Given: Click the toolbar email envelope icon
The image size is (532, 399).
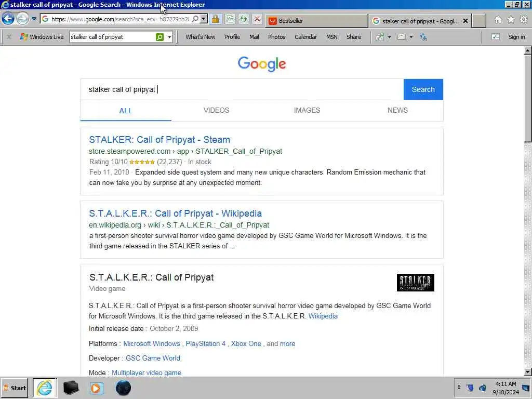Looking at the screenshot, I should coord(402,37).
